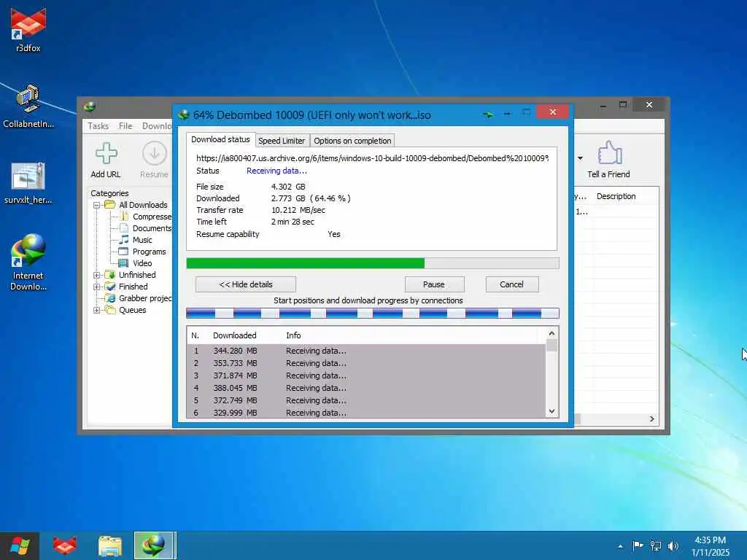Expand the Queues tree node
The width and height of the screenshot is (747, 560).
97,310
